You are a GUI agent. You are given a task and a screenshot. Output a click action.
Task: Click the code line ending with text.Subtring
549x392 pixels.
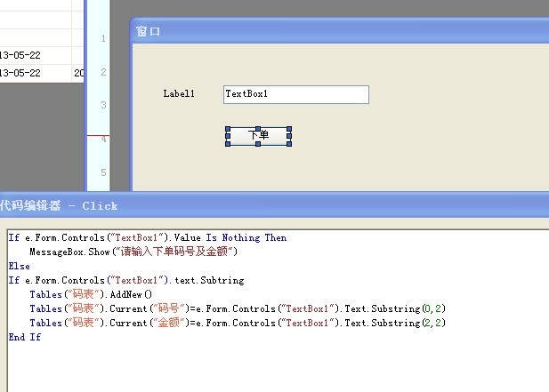(x=126, y=281)
